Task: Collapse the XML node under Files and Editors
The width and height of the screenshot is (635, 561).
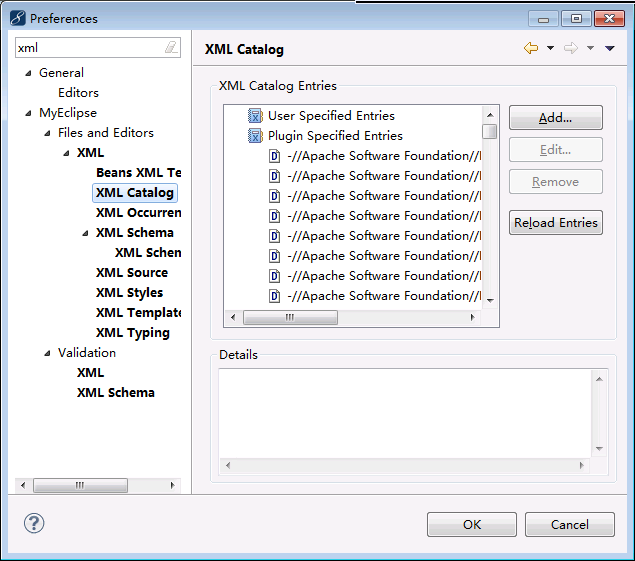Action: [x=66, y=153]
